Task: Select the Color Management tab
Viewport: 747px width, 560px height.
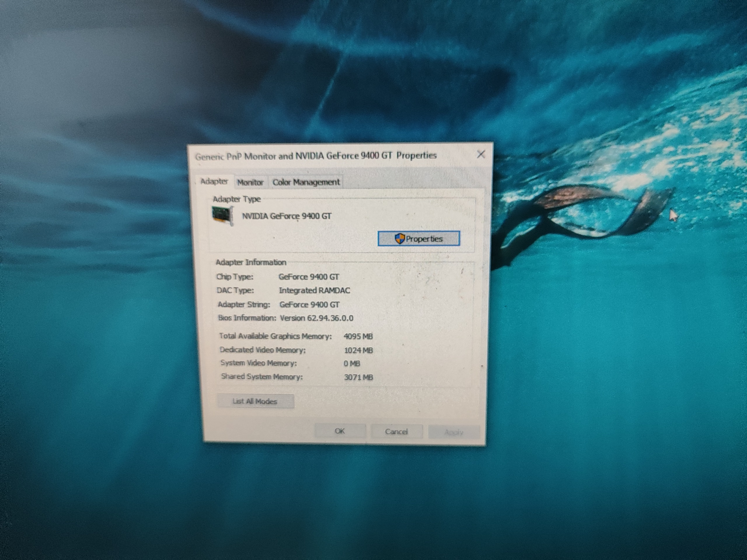Action: coord(306,182)
